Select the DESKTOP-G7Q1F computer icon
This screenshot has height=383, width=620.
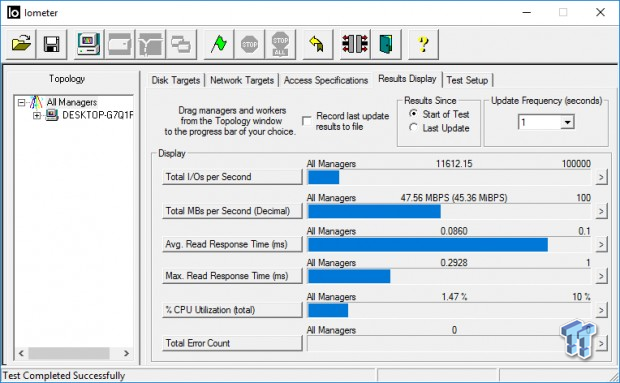coord(51,115)
